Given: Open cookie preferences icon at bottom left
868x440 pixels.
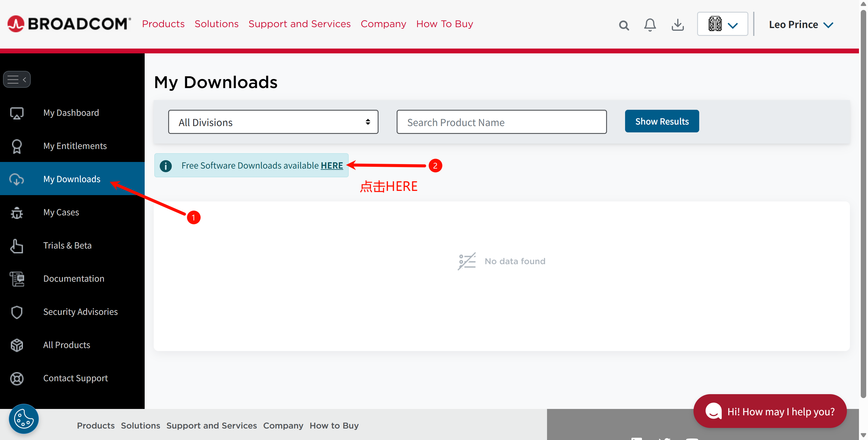Looking at the screenshot, I should click(x=23, y=419).
